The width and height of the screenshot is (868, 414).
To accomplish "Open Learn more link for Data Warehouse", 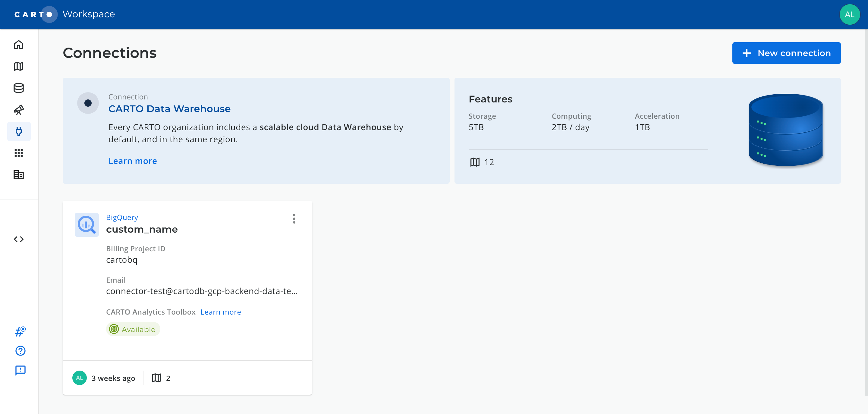I will click(x=133, y=161).
